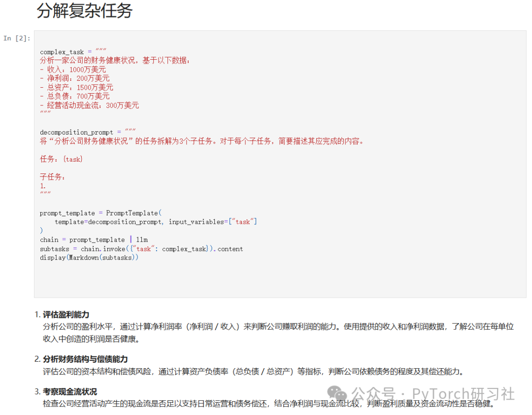This screenshot has width=532, height=415.
Task: Click the line chain = prompt_template | llm
Action: click(94, 240)
